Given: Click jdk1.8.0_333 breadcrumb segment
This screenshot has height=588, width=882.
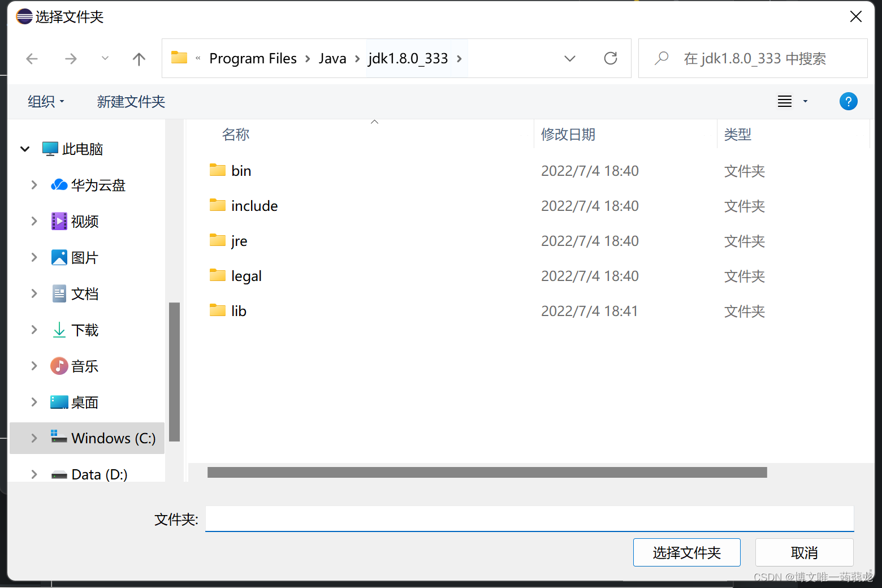Looking at the screenshot, I should coord(408,59).
